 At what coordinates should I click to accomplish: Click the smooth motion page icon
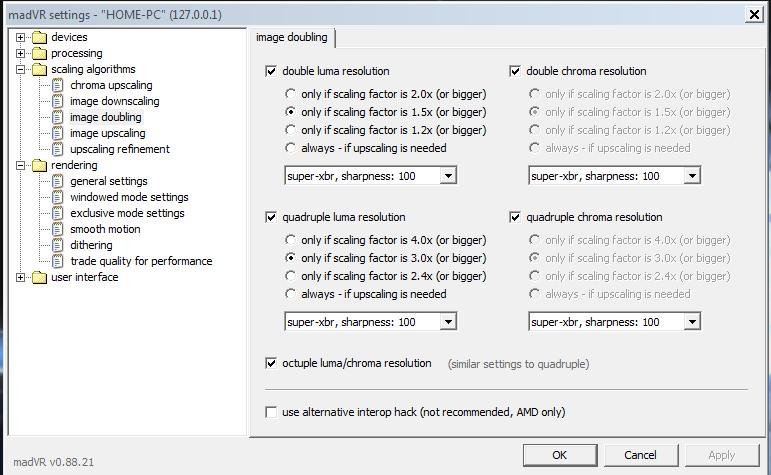pos(57,230)
